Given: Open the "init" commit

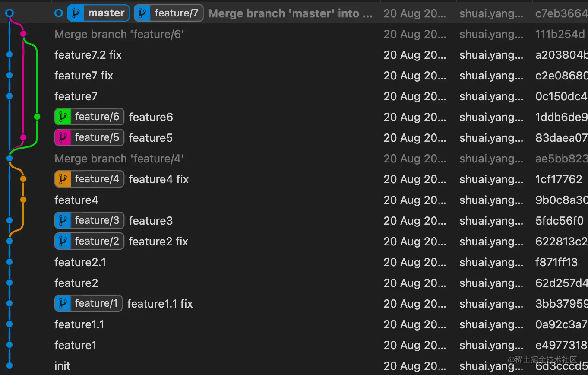Looking at the screenshot, I should tap(62, 366).
